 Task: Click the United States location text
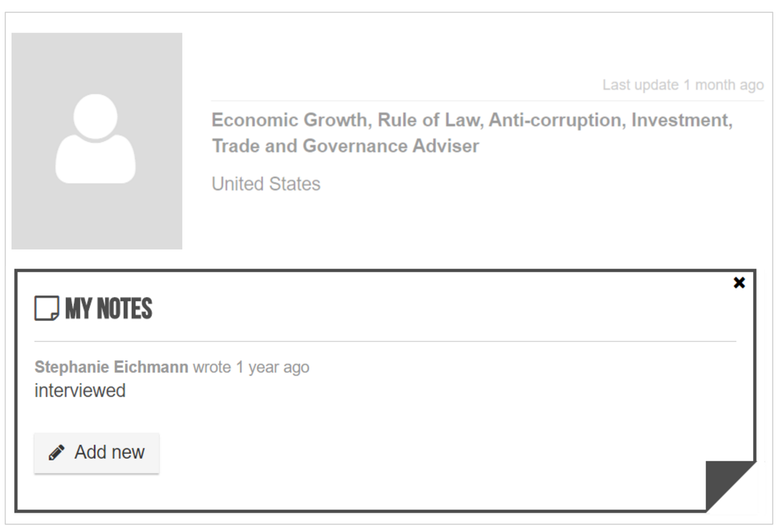(x=266, y=184)
